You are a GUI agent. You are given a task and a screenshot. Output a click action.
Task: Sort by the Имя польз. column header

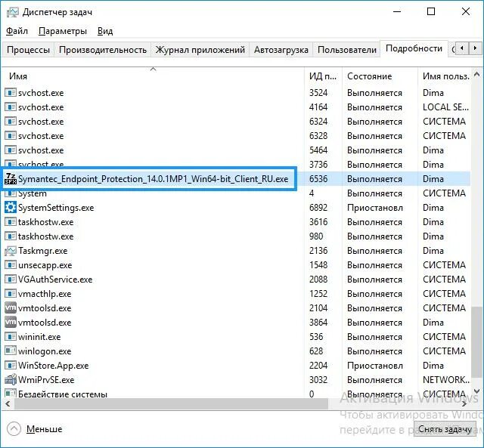tap(445, 76)
